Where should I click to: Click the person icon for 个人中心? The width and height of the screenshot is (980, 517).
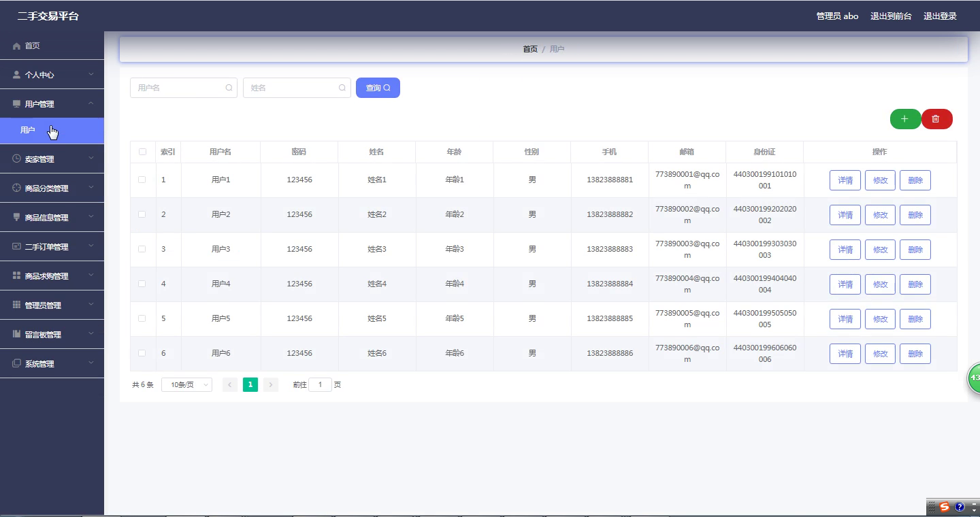[x=17, y=75]
